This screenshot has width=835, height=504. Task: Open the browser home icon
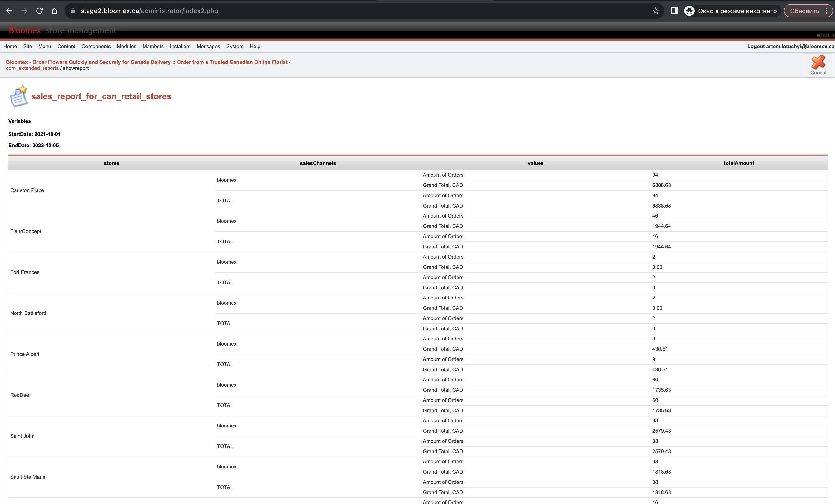coord(54,11)
